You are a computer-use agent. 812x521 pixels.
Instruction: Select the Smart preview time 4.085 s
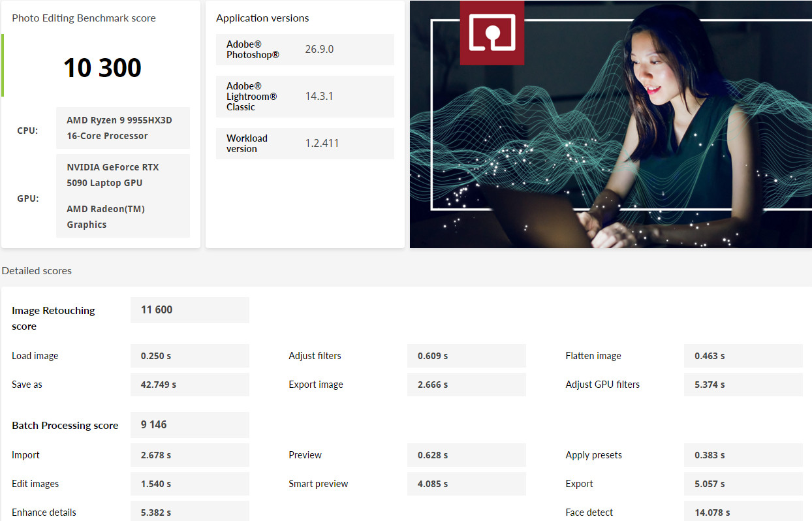[x=433, y=484]
